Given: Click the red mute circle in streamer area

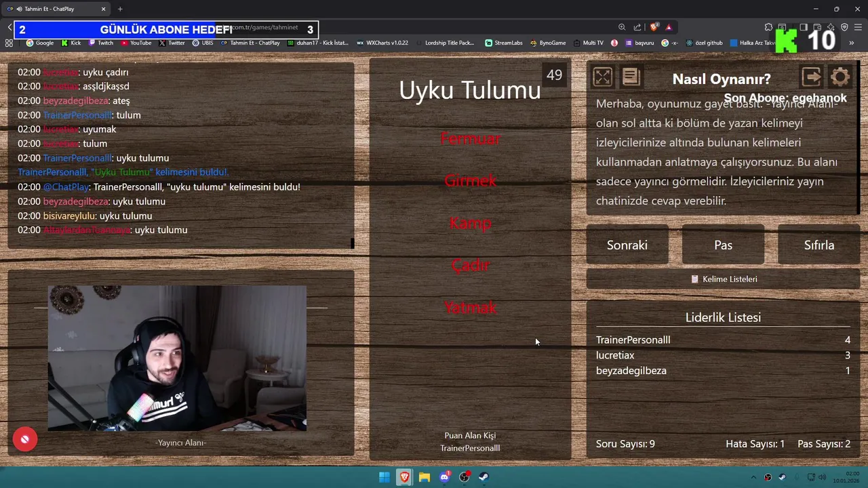Looking at the screenshot, I should 24,439.
